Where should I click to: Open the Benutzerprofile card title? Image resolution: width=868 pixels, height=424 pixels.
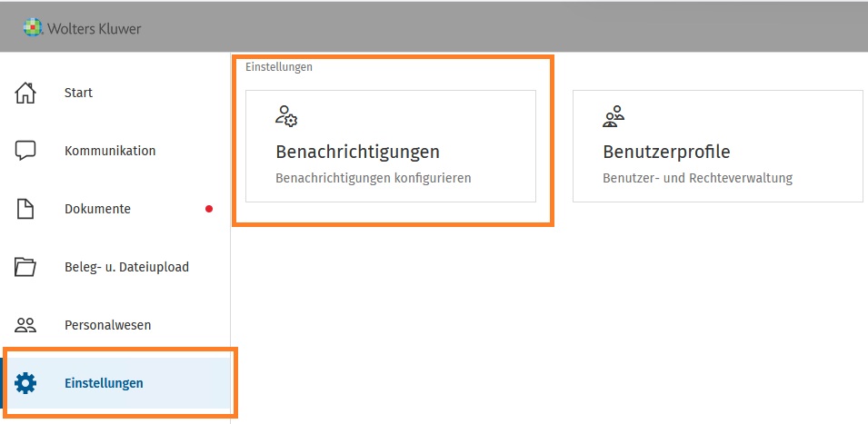pyautogui.click(x=666, y=152)
